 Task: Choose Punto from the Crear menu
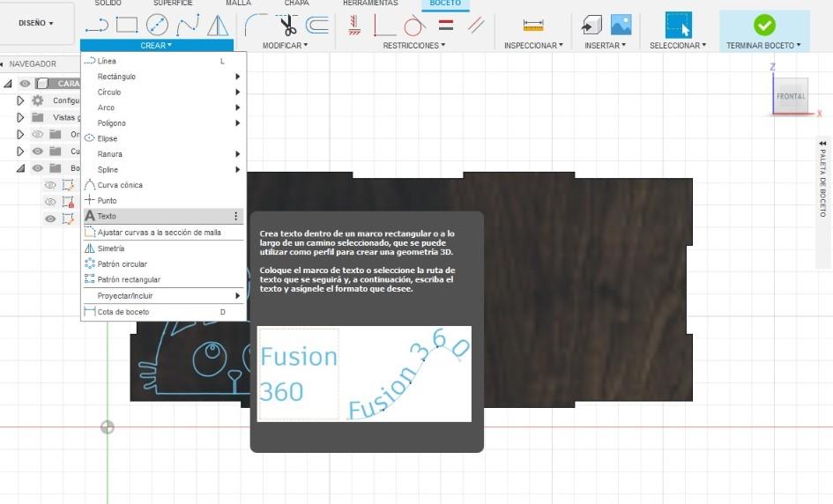point(163,200)
